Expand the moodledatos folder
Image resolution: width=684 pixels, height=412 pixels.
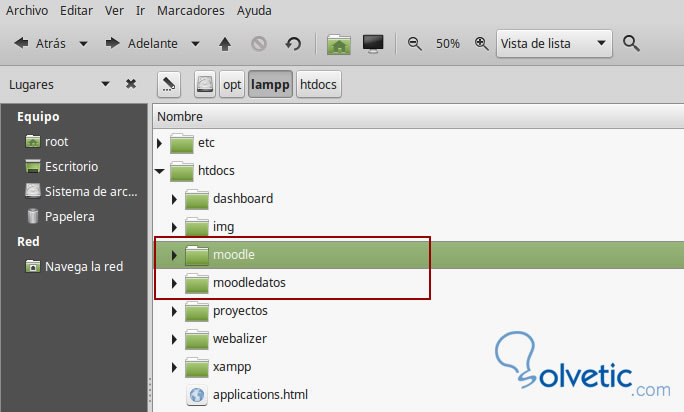click(174, 283)
